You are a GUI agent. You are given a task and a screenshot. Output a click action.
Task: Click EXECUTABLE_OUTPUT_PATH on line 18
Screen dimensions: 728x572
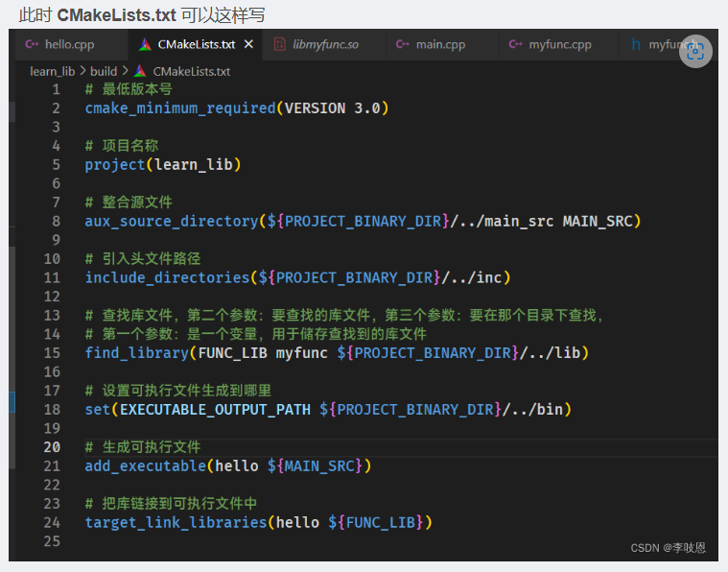pos(216,410)
